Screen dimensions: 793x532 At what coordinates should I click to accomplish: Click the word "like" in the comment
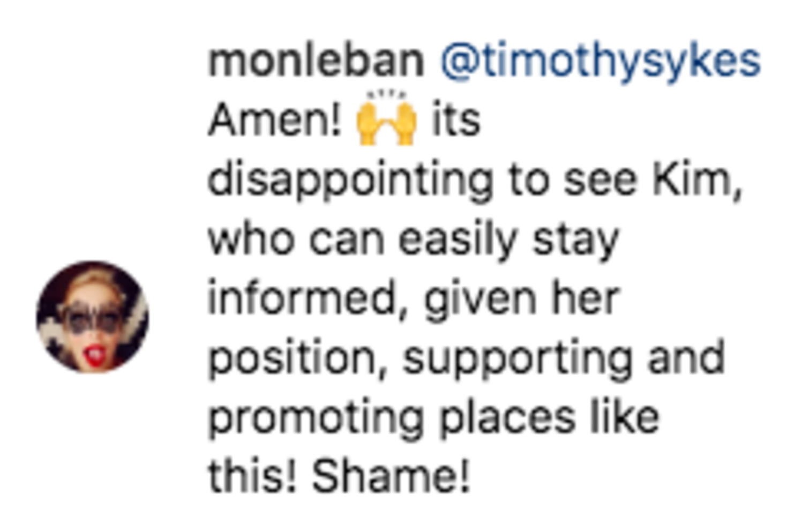tap(625, 418)
